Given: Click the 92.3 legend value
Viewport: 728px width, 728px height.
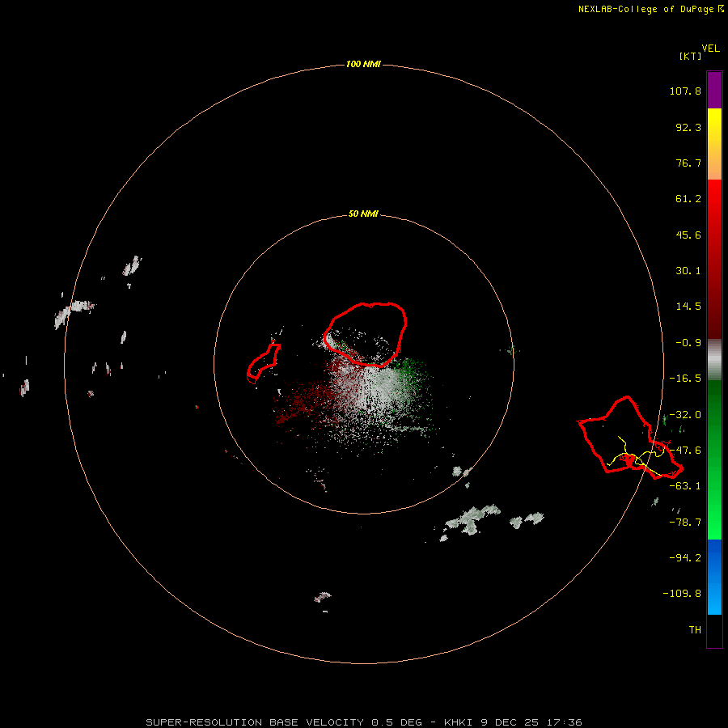Looking at the screenshot, I should pos(688,127).
